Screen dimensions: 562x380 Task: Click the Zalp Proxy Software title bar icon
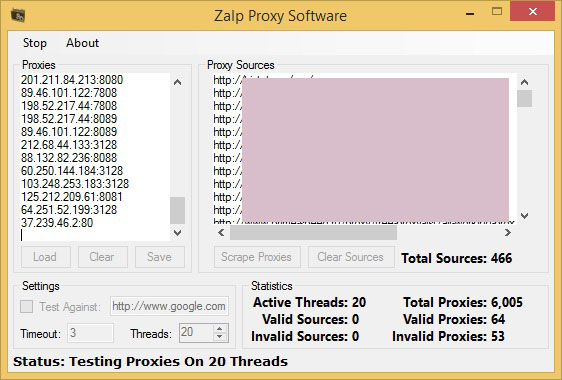(x=18, y=15)
